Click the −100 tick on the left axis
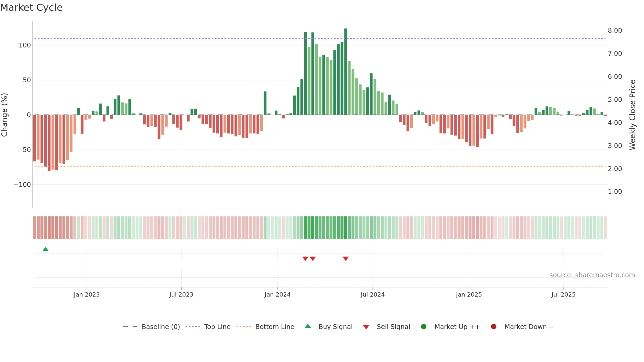 22,184
